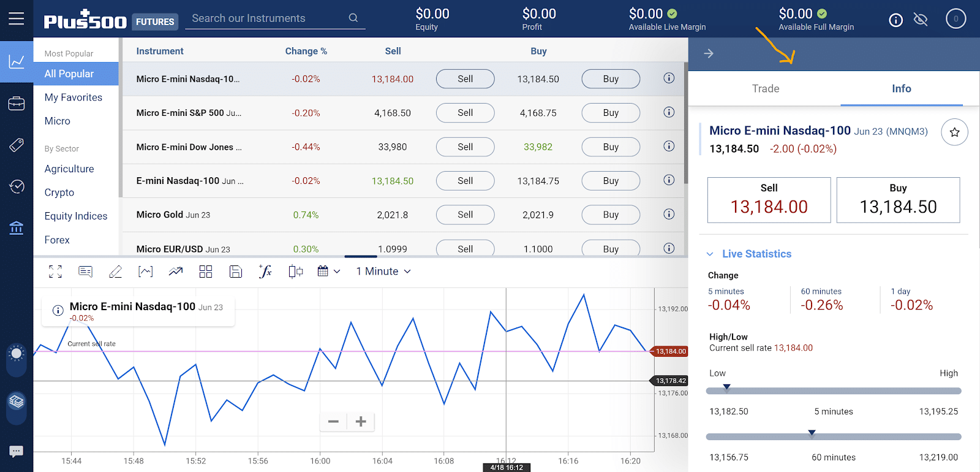Screen dimensions: 980x472
Task: Select All Popular category
Action: point(76,74)
